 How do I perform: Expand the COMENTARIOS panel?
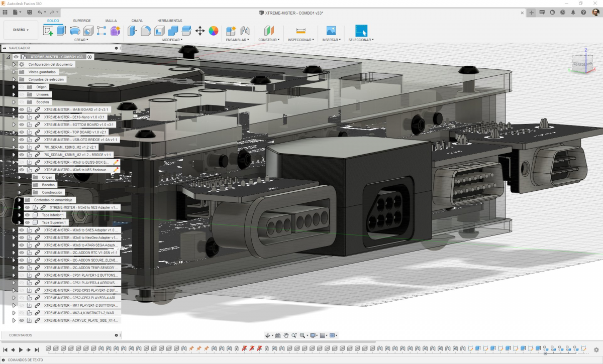click(x=116, y=335)
